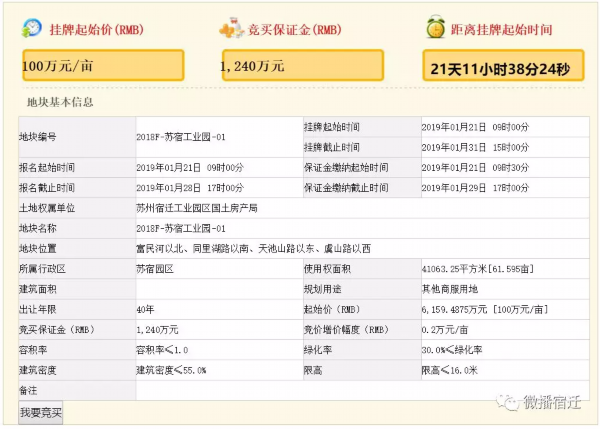The image size is (600, 429).
Task: Click the blue clock icon beside 挂牌起始价
Action: pyautogui.click(x=32, y=27)
